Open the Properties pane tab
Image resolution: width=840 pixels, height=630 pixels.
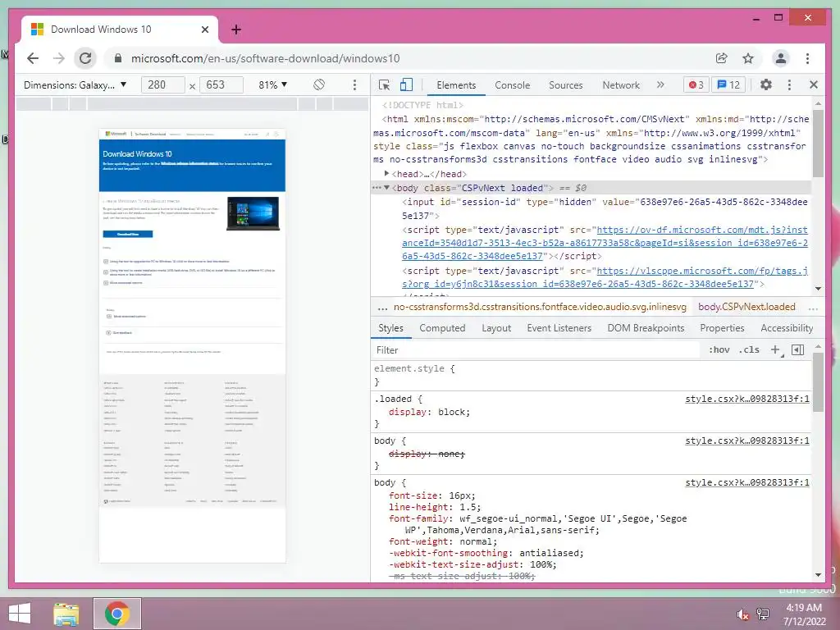pos(722,328)
